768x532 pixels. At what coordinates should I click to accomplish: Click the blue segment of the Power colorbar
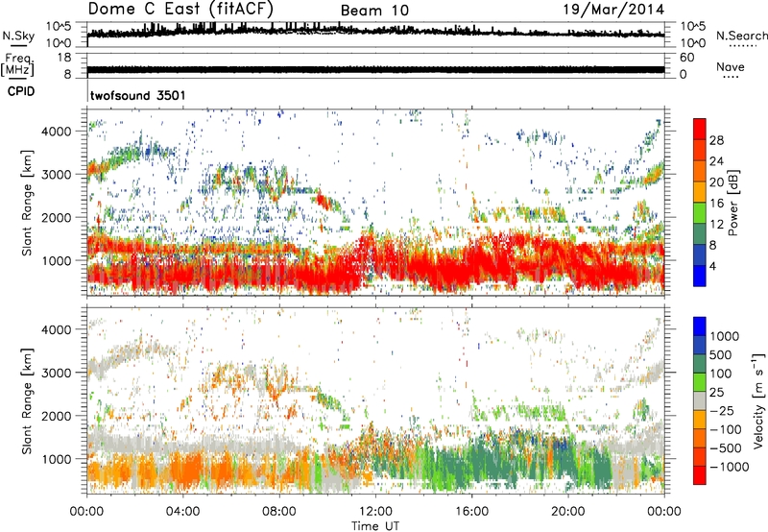[x=700, y=277]
